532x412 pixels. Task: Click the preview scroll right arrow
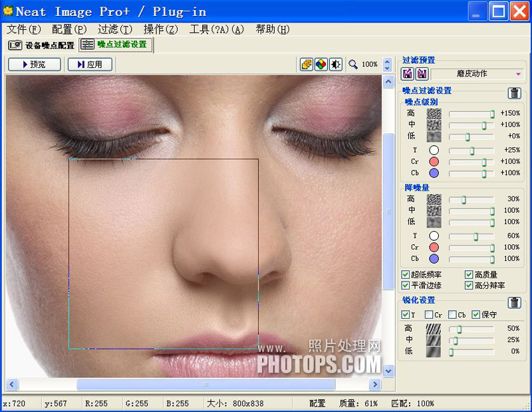tap(375, 384)
